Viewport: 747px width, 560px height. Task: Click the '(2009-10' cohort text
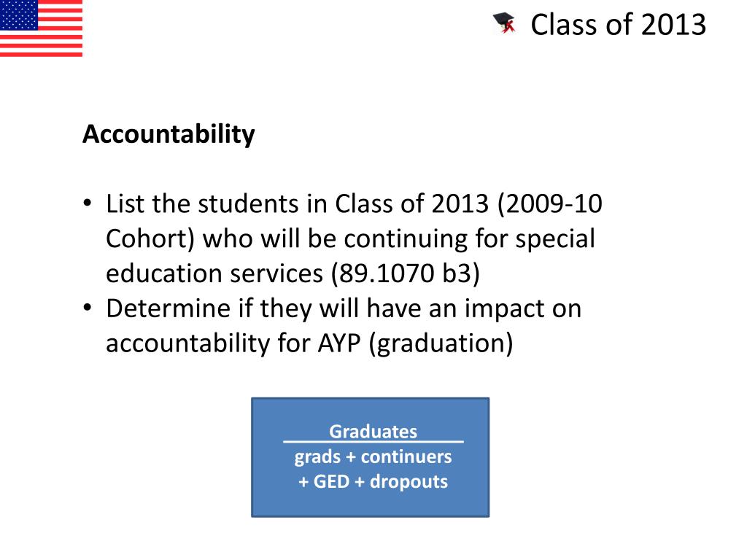coord(549,204)
